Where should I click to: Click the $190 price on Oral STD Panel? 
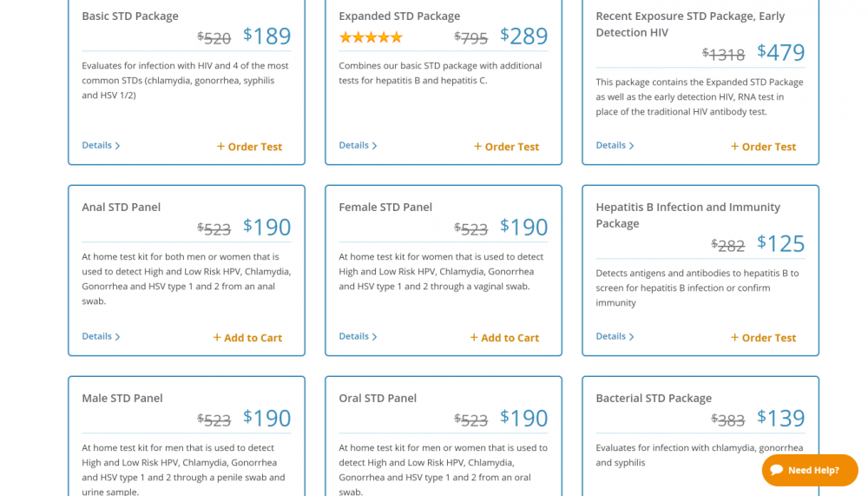point(523,419)
